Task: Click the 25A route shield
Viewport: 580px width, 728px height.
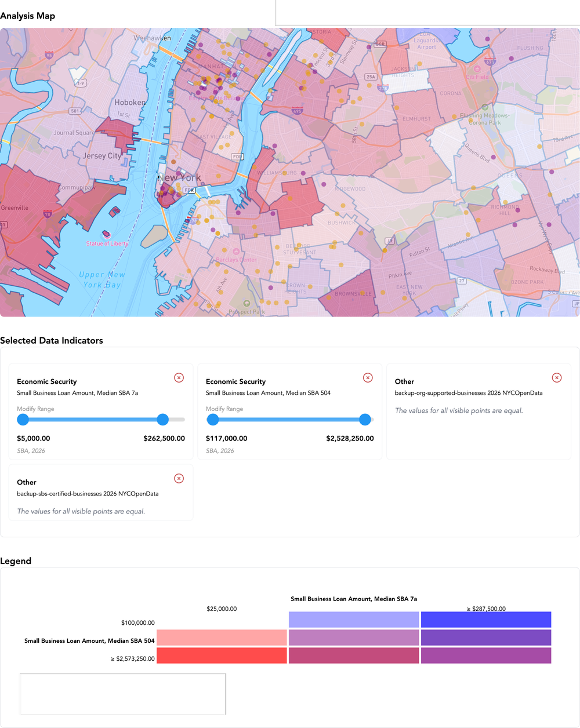Action: click(x=371, y=77)
